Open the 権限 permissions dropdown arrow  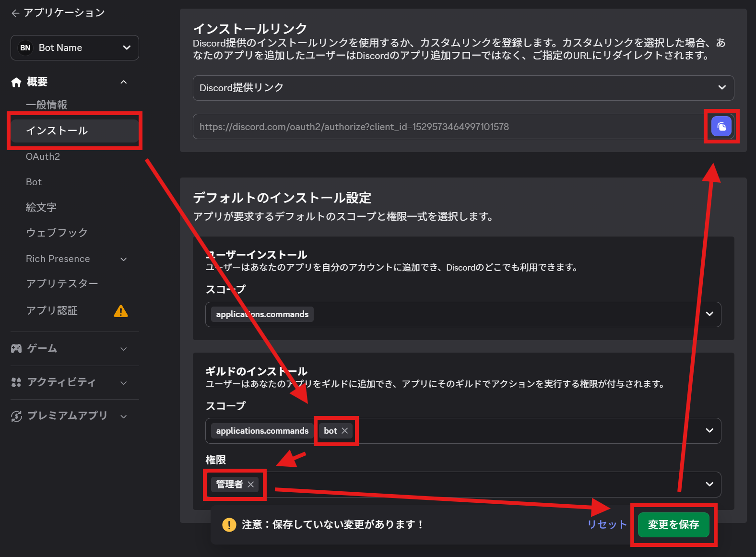click(x=710, y=485)
